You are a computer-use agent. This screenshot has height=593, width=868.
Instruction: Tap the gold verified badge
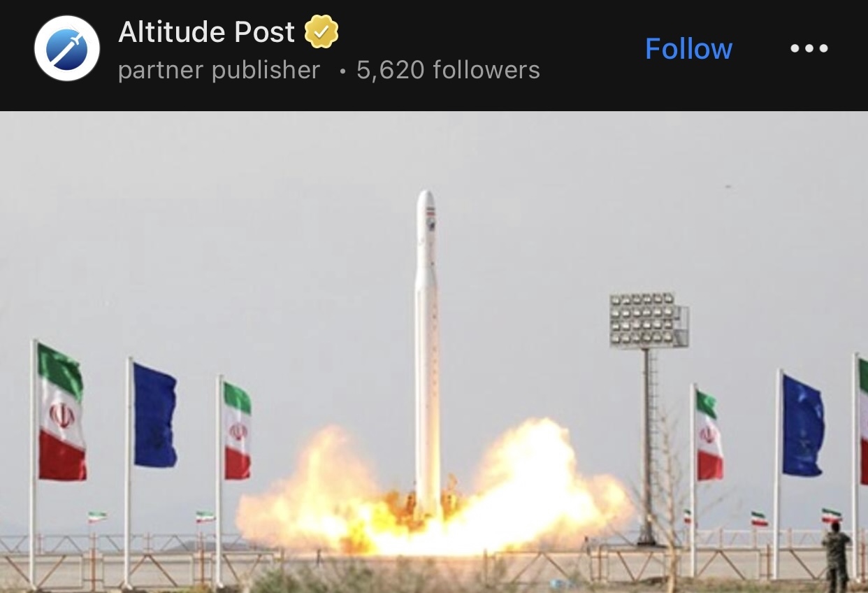pyautogui.click(x=321, y=32)
